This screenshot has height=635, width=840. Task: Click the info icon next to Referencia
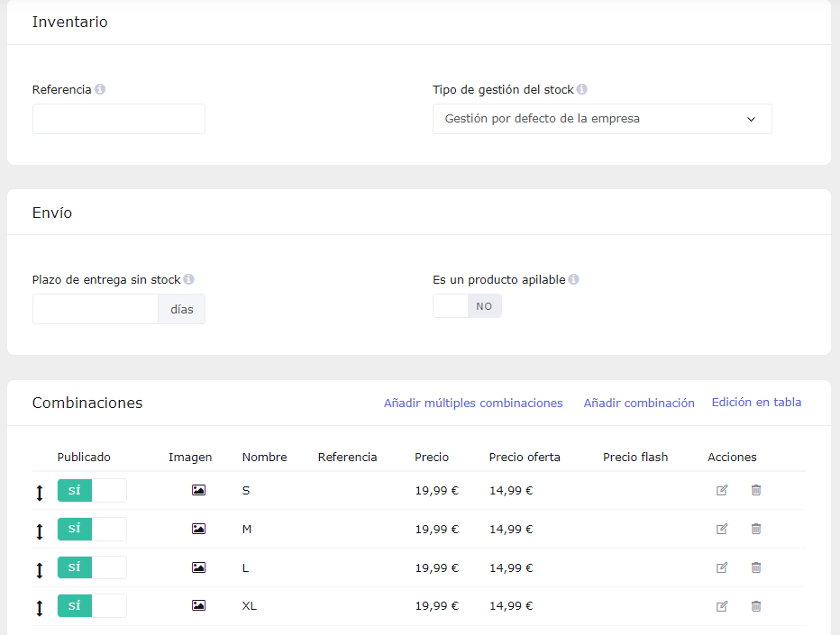coord(100,89)
